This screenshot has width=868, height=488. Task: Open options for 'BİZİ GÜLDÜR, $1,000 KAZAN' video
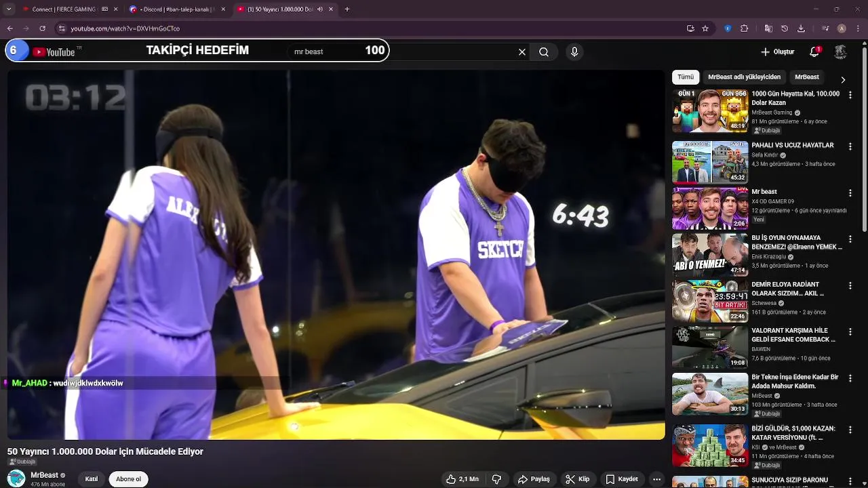(x=850, y=430)
